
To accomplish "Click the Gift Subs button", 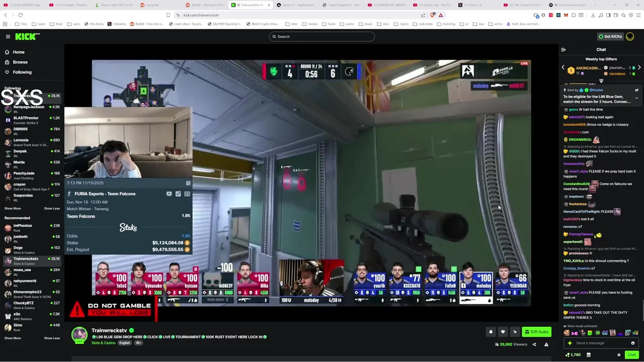I will pos(536,332).
